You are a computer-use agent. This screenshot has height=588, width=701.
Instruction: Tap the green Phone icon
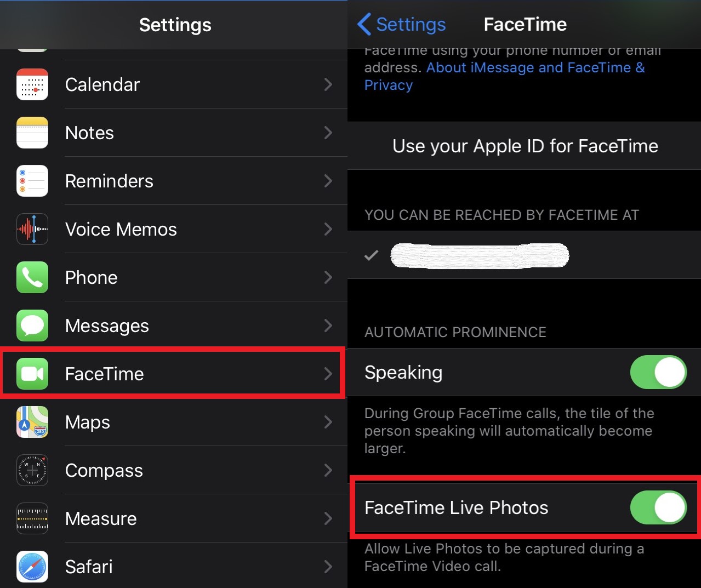32,277
